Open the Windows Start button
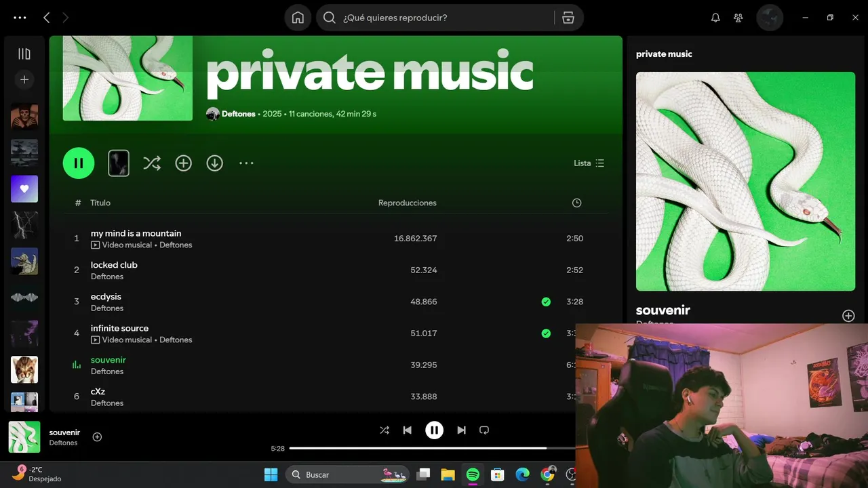This screenshot has width=868, height=488. (271, 474)
